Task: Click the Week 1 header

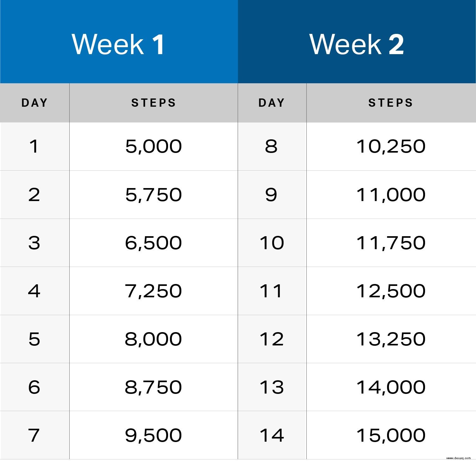Action: tap(119, 41)
